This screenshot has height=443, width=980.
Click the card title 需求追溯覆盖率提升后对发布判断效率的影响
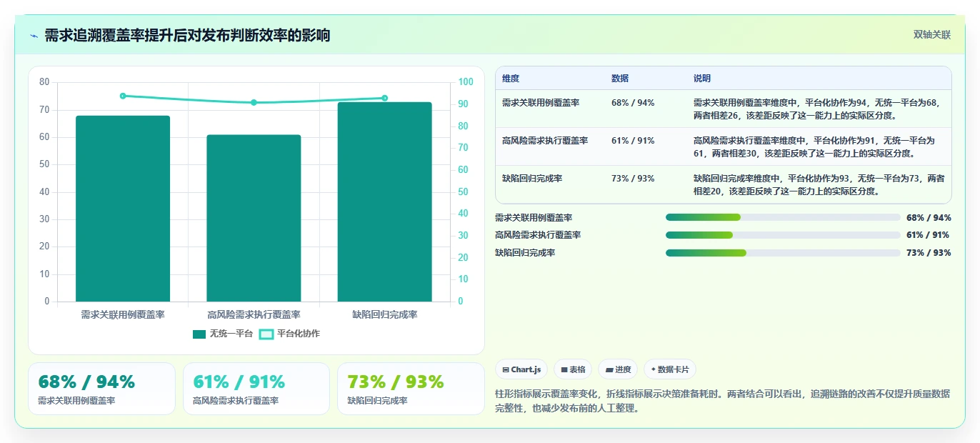(187, 36)
